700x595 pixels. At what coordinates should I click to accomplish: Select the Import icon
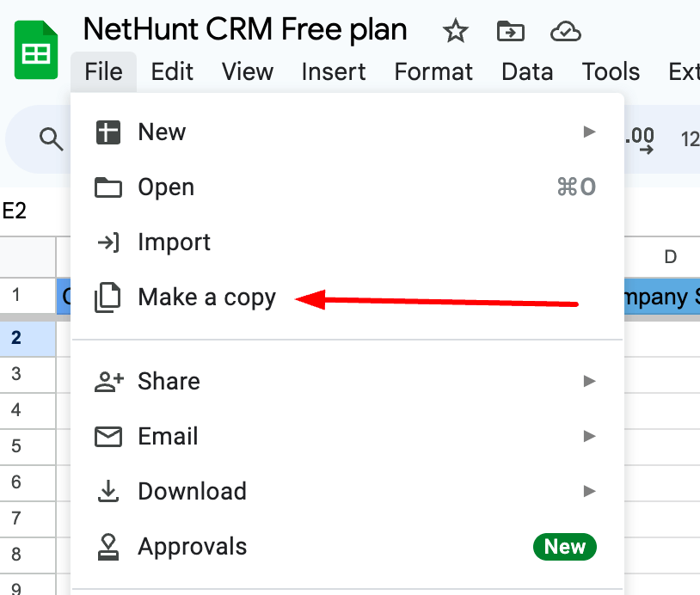108,242
